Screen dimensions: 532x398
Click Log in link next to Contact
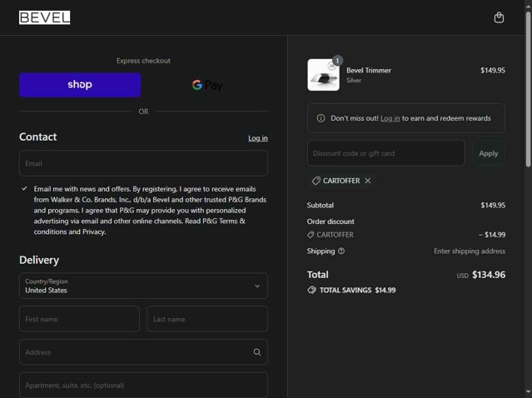[x=258, y=138]
